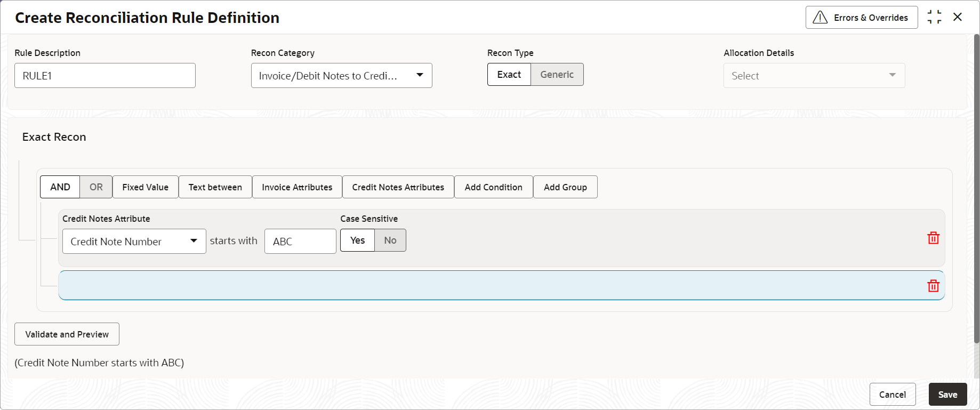This screenshot has width=980, height=410.
Task: Open Credit Notes Attributes
Action: [398, 187]
